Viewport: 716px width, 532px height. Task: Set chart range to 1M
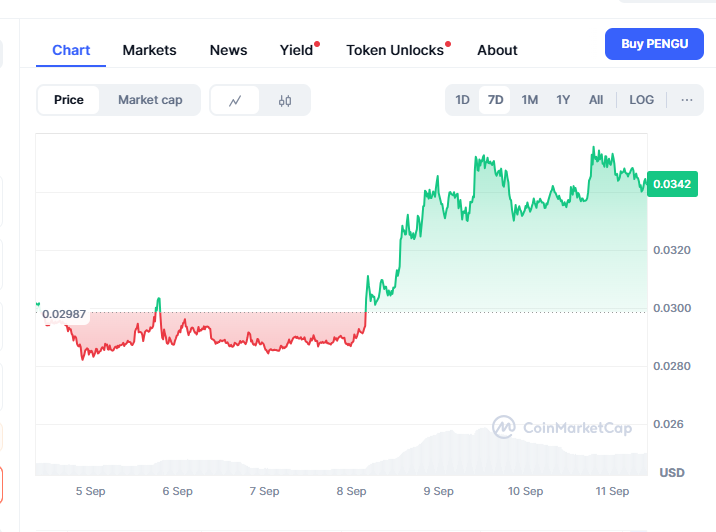(530, 100)
